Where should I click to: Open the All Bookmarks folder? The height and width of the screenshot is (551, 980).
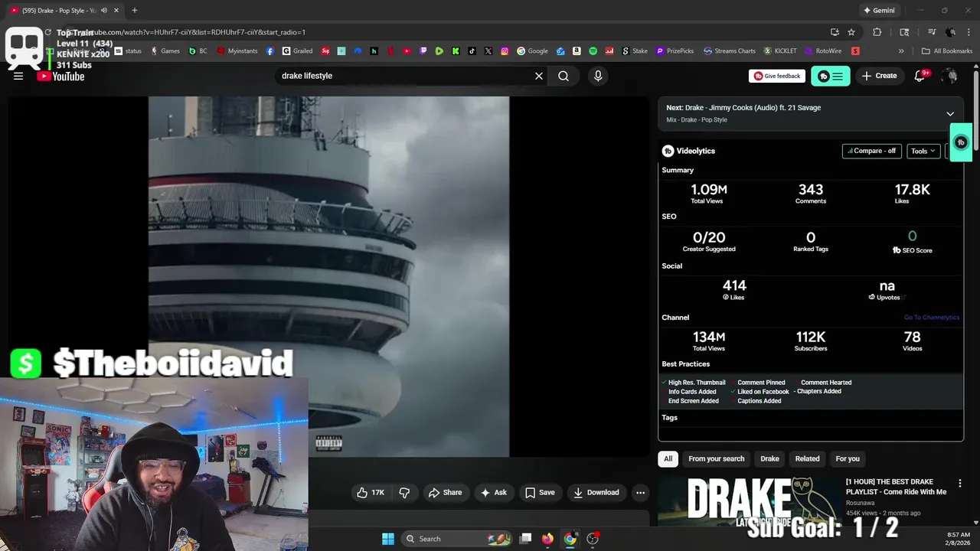(x=947, y=51)
